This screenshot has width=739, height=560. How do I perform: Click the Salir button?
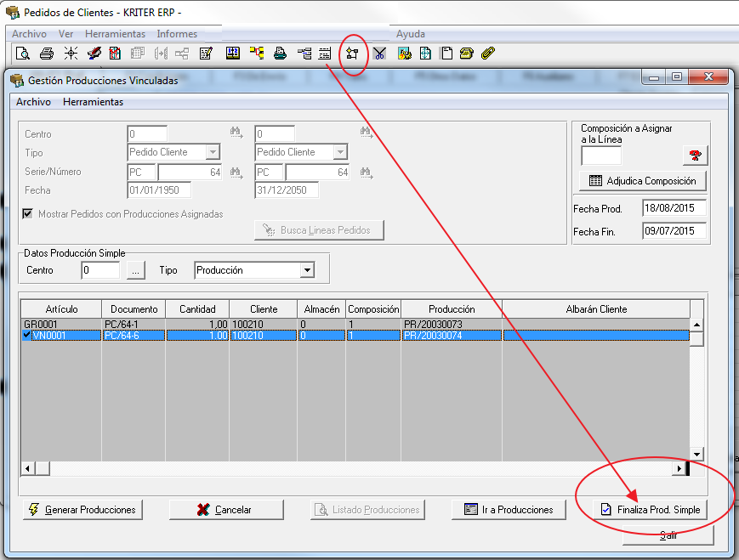[x=668, y=535]
